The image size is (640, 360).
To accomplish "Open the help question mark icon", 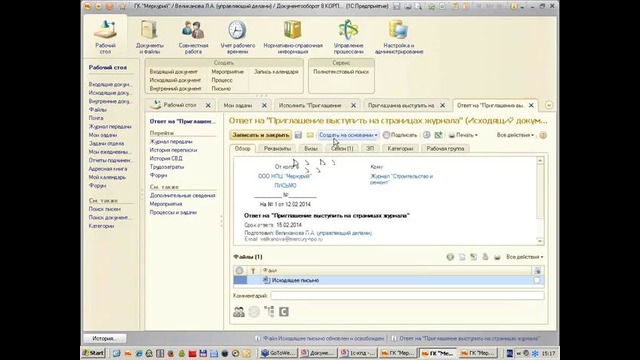I will 543,135.
